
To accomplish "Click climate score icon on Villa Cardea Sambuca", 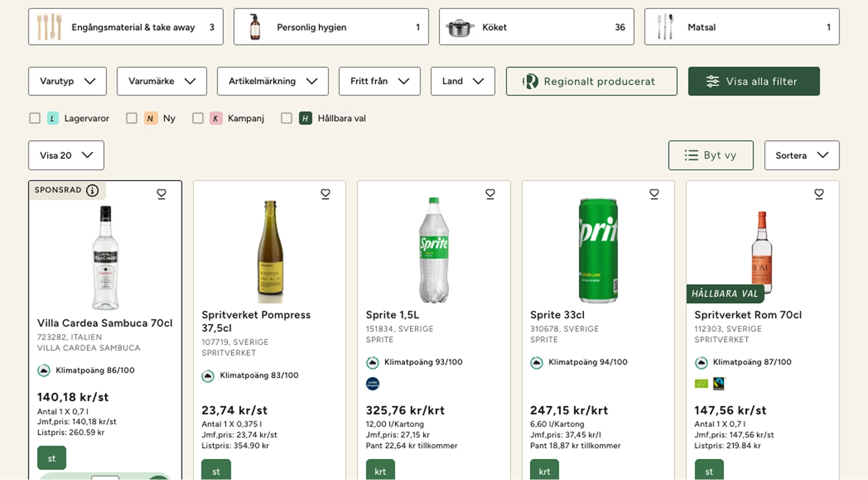I will pos(43,370).
